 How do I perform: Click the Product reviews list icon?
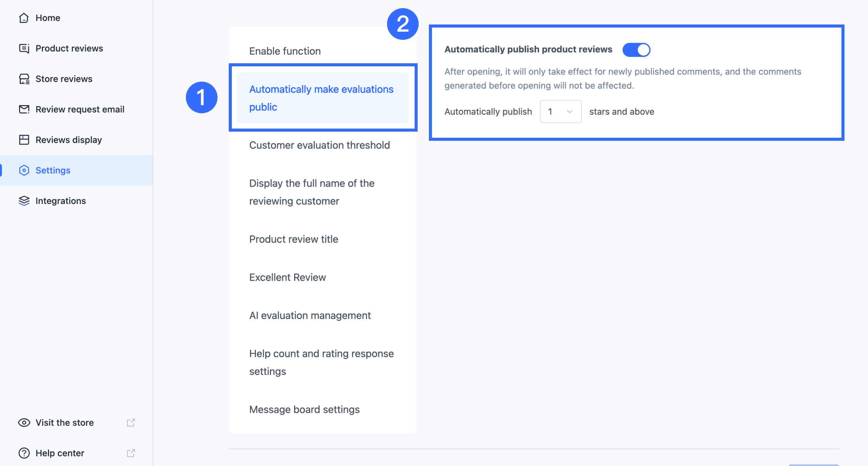coord(24,48)
